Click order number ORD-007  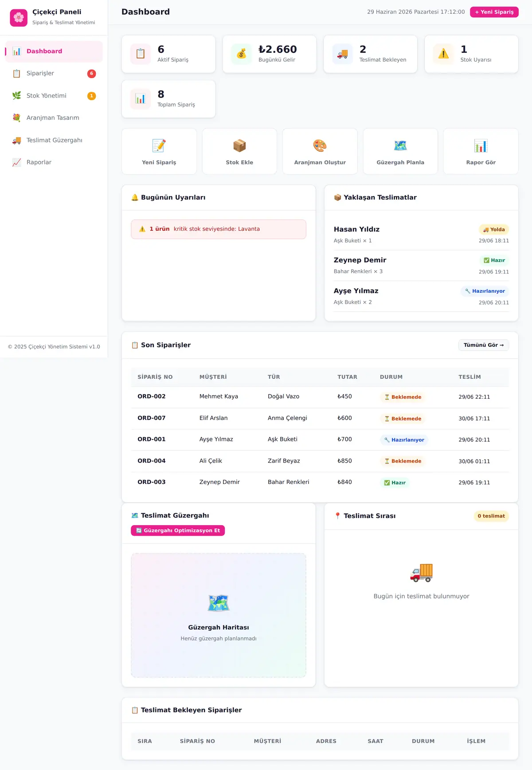point(152,418)
